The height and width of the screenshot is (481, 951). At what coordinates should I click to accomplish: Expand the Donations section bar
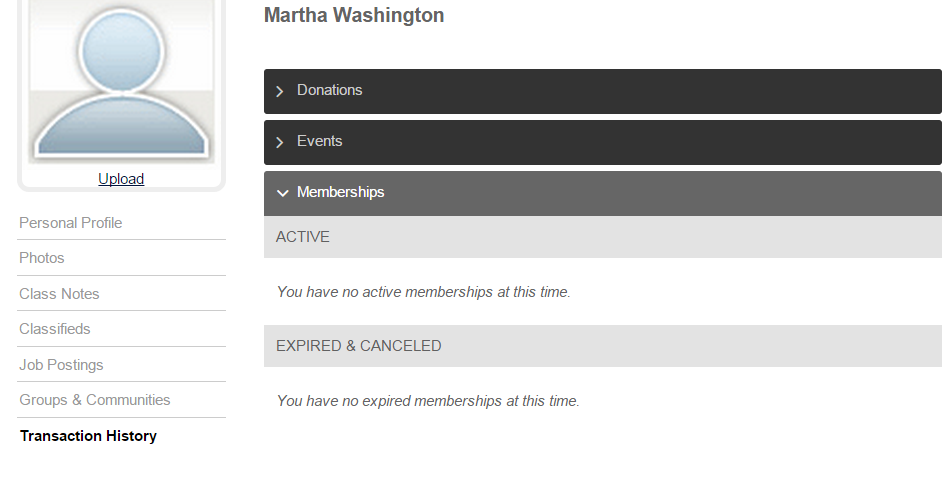coord(603,91)
